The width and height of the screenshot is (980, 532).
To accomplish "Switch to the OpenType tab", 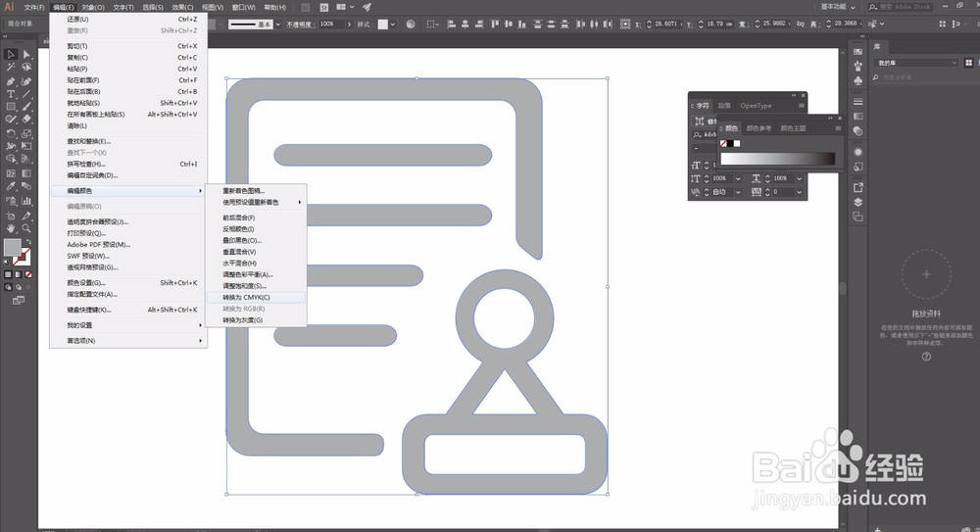I will [x=756, y=106].
